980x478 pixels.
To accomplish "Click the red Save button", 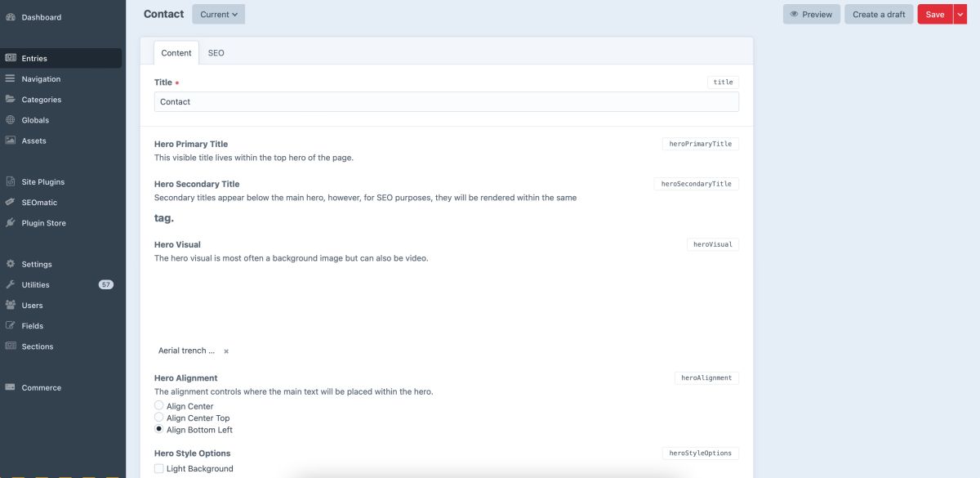I will (935, 14).
